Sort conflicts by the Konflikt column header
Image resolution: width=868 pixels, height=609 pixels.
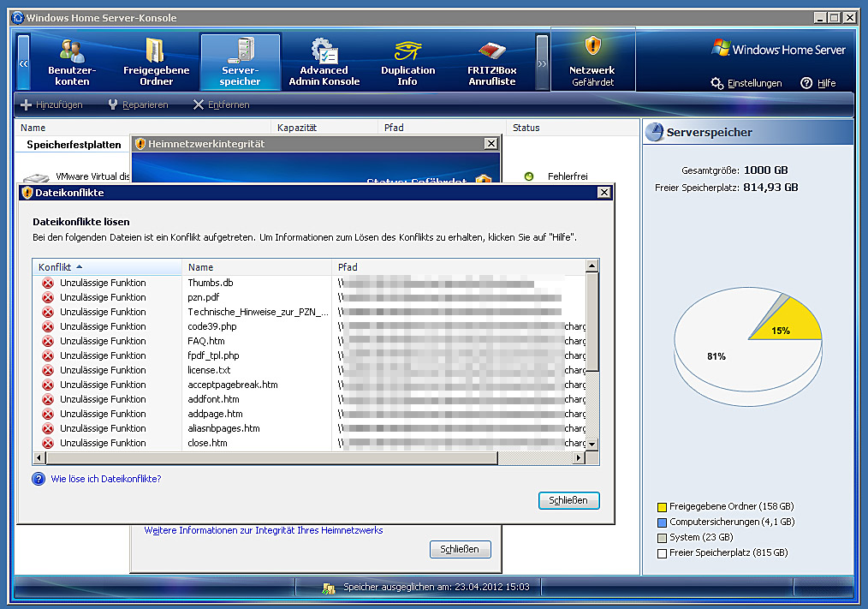point(107,267)
